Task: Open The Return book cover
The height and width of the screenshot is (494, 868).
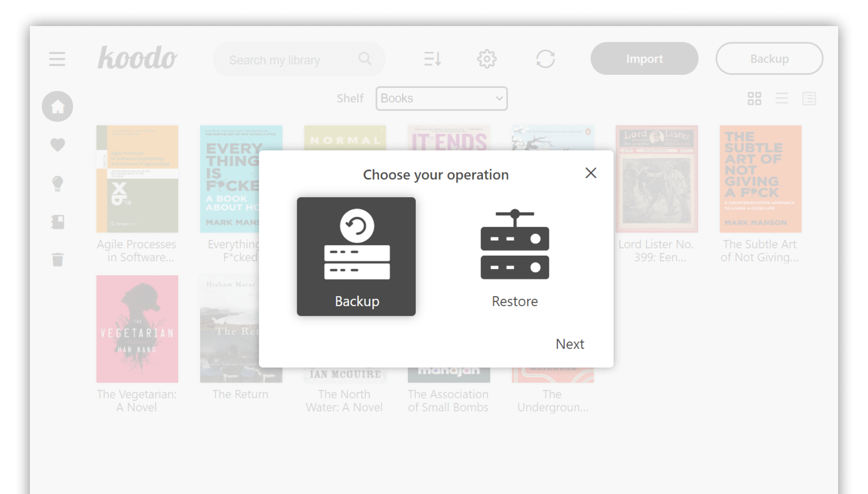Action: (x=229, y=329)
